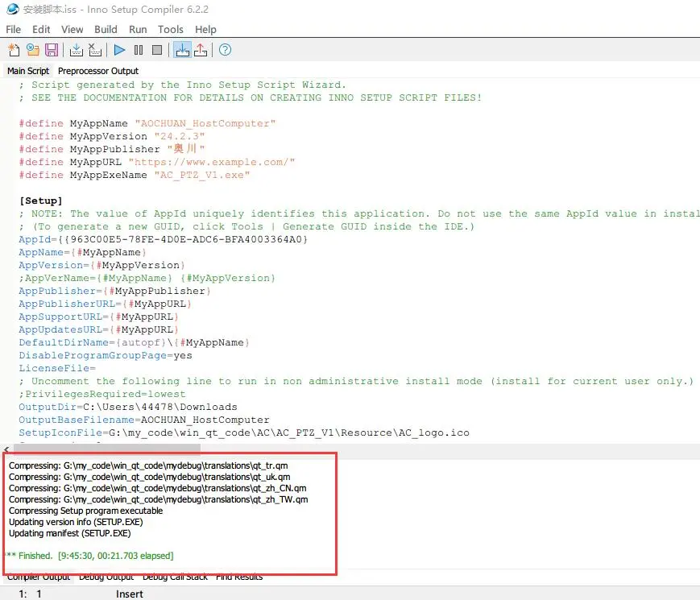Save the script using the floppy disk icon
The width and height of the screenshot is (700, 600).
tap(51, 50)
